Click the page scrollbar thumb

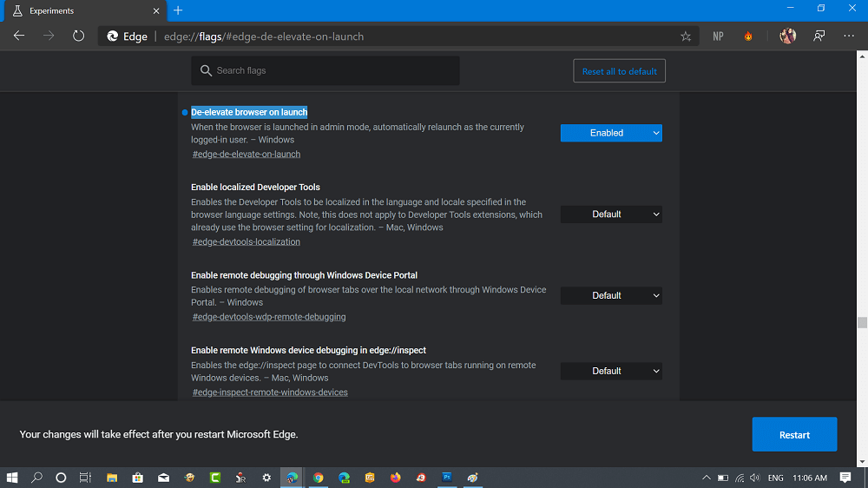(x=862, y=322)
